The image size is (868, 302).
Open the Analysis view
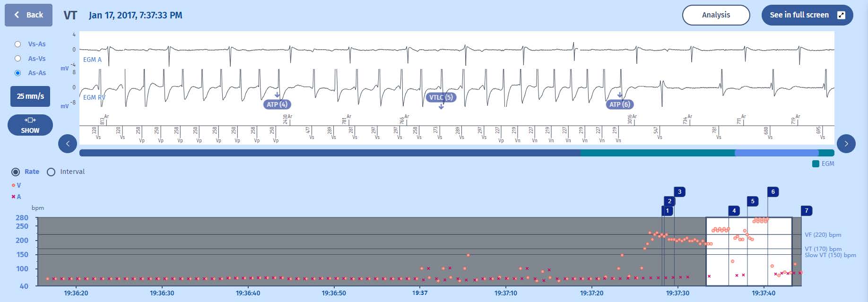(716, 15)
